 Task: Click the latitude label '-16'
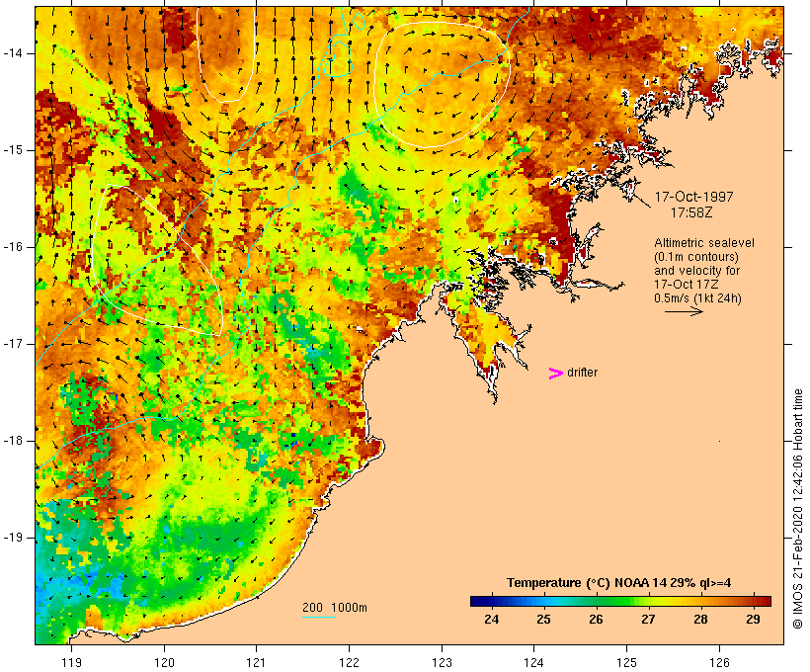(x=12, y=247)
